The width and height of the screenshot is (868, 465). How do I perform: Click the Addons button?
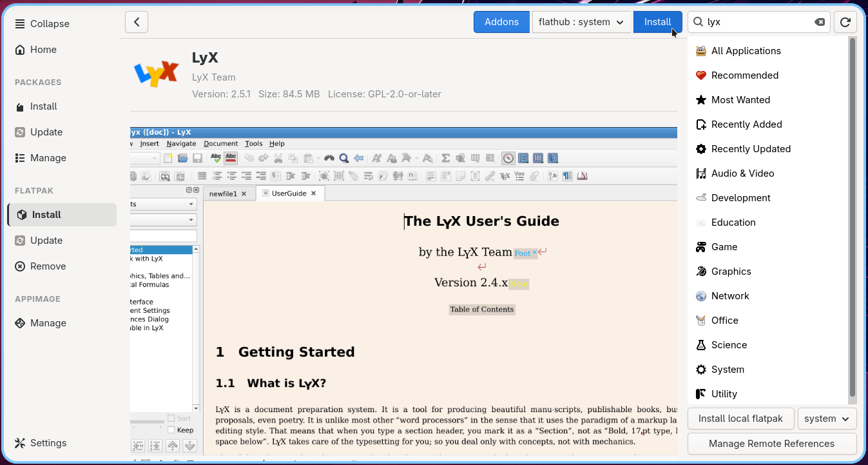pos(501,22)
